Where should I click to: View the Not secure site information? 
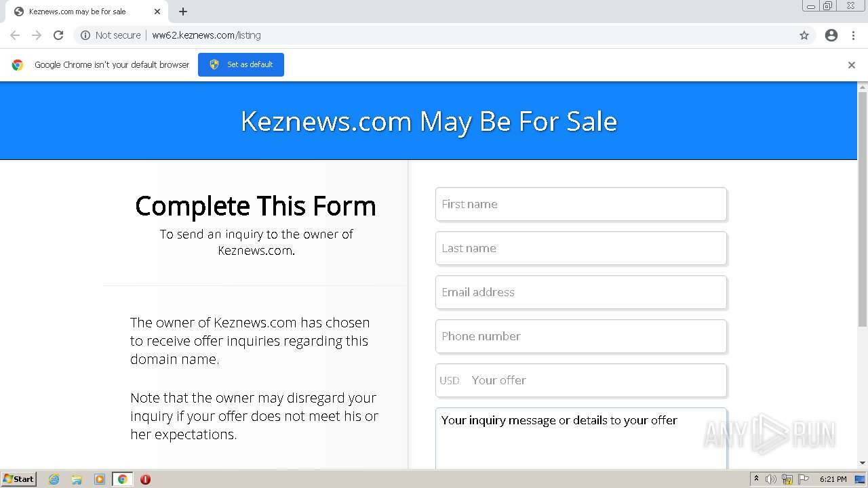click(x=111, y=35)
